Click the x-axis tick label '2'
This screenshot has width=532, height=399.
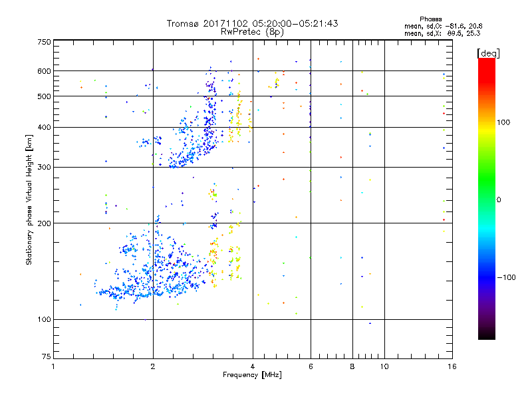[153, 366]
